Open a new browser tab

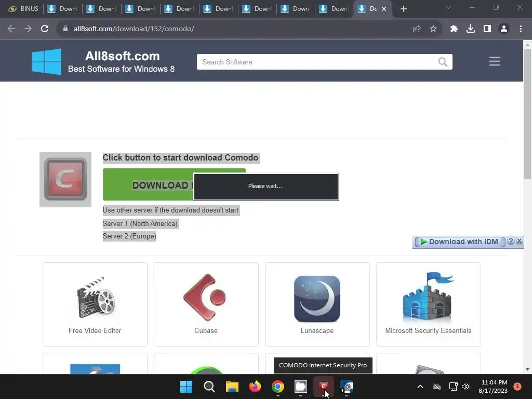coord(403,9)
